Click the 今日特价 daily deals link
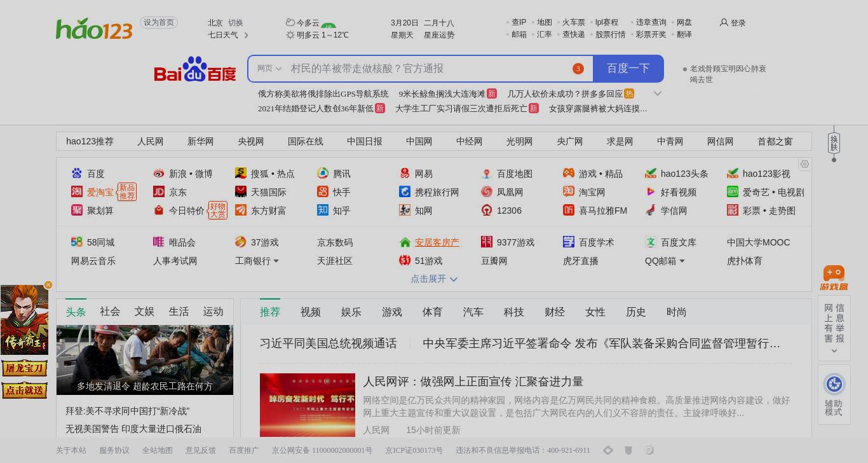 coord(187,211)
